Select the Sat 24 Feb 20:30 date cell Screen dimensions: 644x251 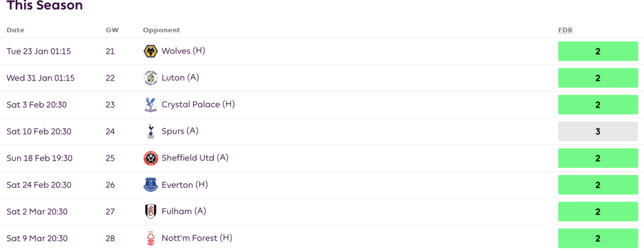pos(39,185)
